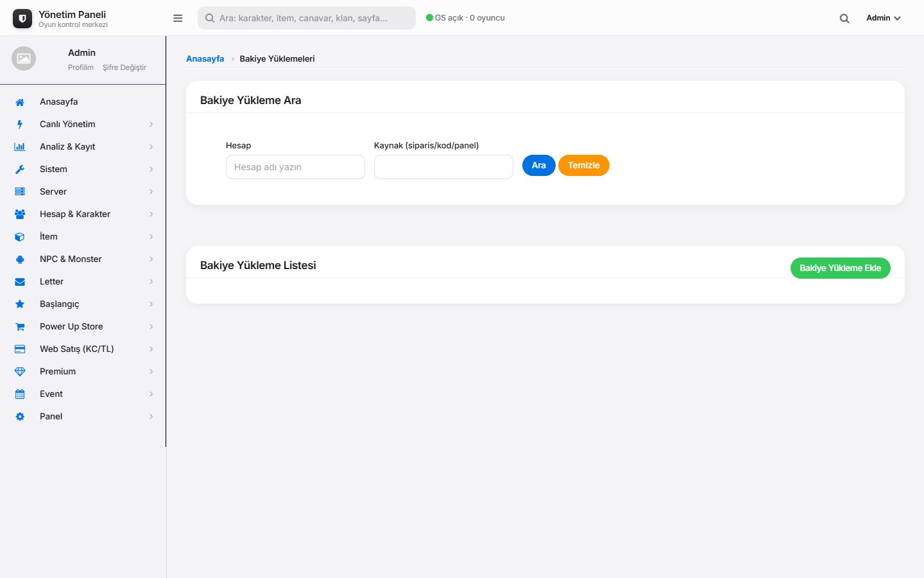Expand the Web Satış (KC/TL) chevron
The image size is (924, 578).
click(x=151, y=349)
